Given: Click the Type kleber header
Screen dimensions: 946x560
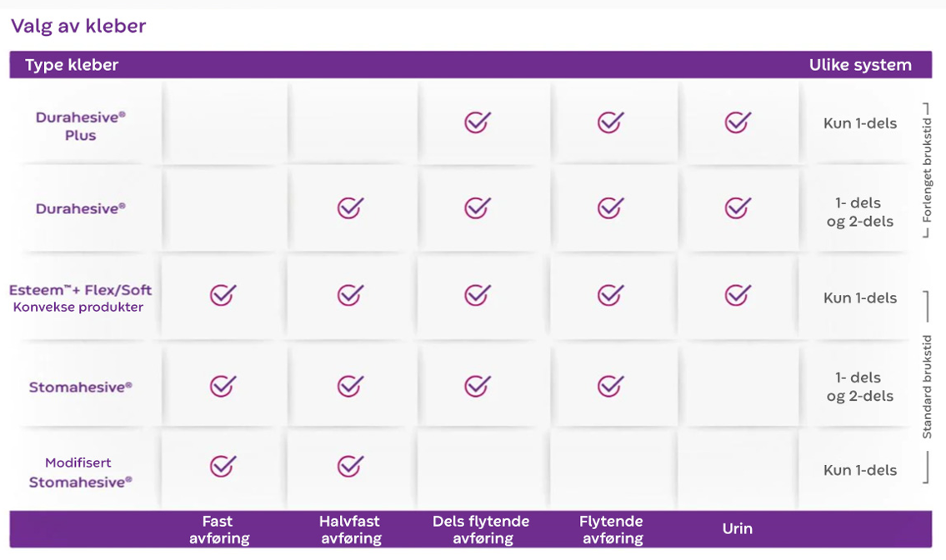Looking at the screenshot, I should point(72,65).
